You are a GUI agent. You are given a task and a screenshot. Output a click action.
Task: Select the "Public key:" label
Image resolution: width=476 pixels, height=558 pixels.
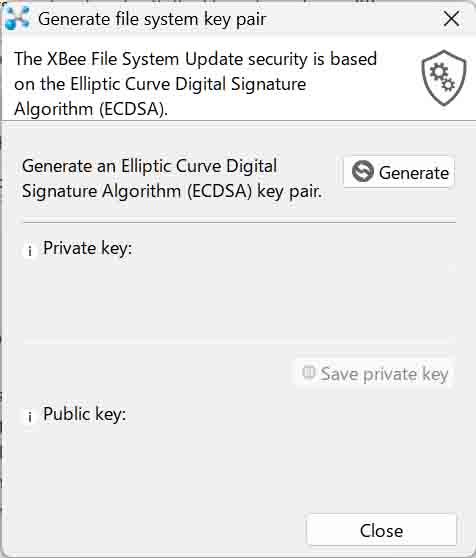85,414
